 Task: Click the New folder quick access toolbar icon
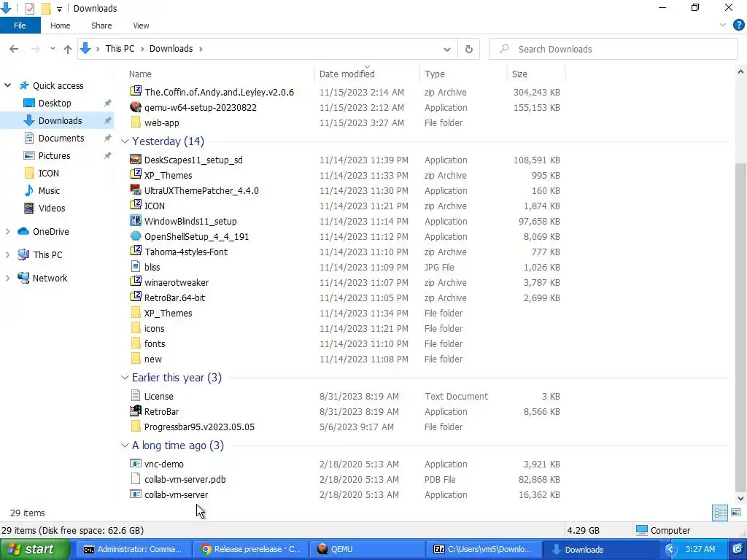(46, 8)
